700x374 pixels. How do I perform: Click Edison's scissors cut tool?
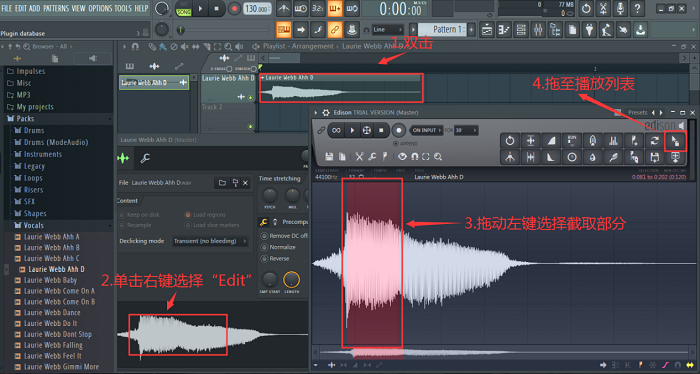coord(359,156)
